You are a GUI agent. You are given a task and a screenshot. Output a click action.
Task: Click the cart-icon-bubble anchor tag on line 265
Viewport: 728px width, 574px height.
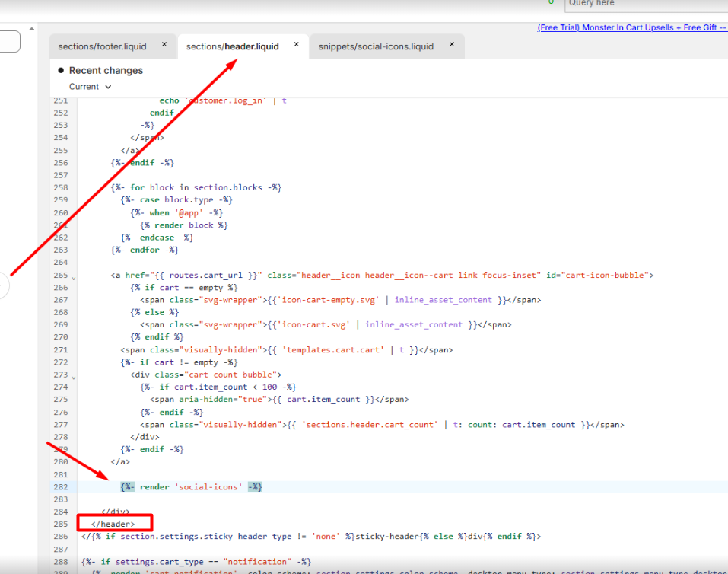pyautogui.click(x=382, y=275)
